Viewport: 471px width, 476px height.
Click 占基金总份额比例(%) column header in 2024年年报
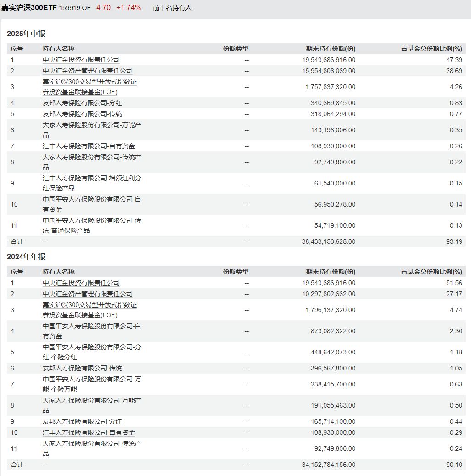[x=432, y=272]
